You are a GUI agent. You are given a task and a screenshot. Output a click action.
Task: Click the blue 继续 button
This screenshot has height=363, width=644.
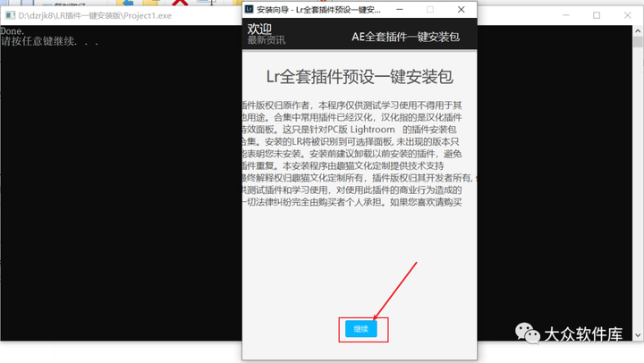(x=361, y=329)
